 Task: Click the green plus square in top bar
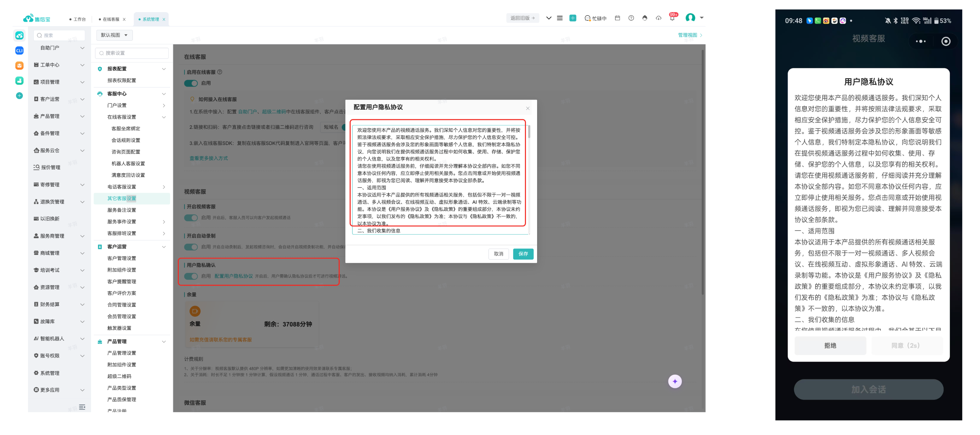pyautogui.click(x=572, y=18)
